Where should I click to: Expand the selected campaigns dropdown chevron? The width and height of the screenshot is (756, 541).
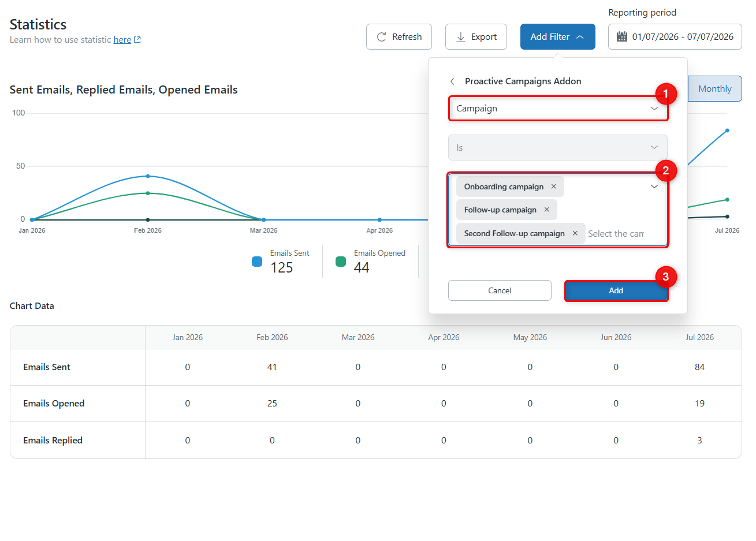coord(654,186)
